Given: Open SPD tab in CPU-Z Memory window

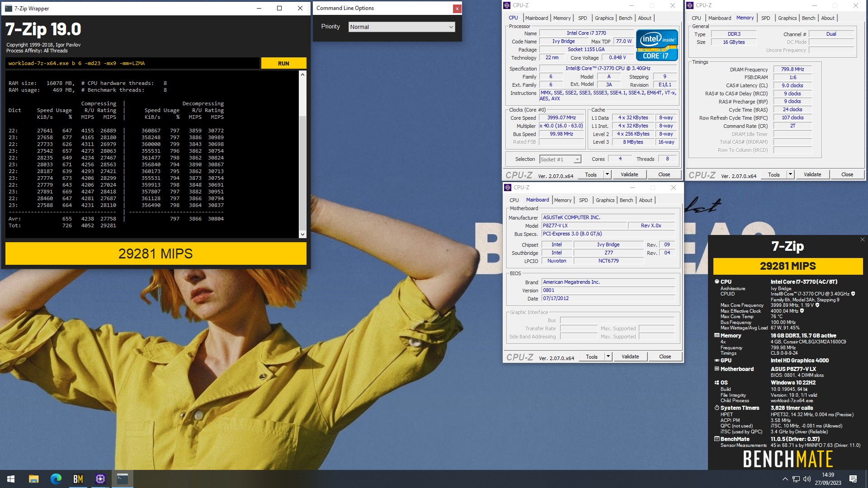Looking at the screenshot, I should [x=765, y=18].
